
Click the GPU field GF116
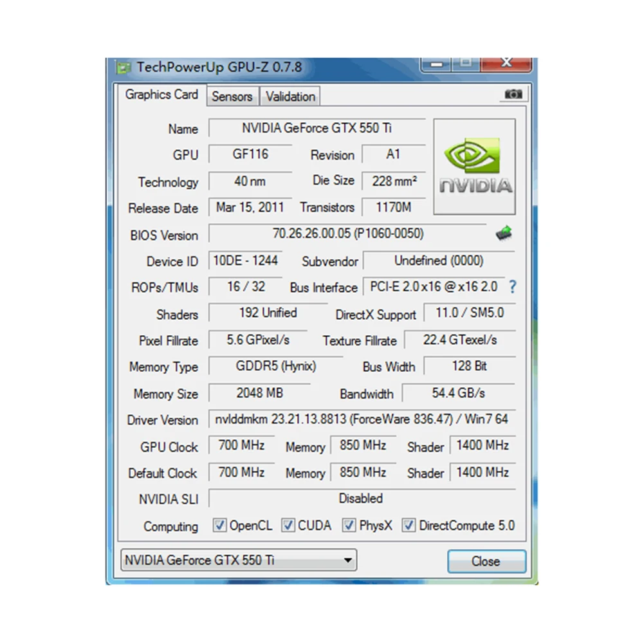coord(250,154)
